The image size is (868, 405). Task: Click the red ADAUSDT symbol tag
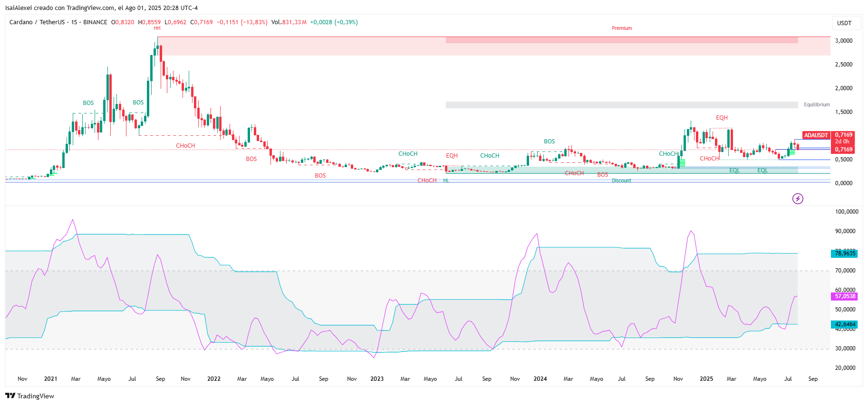point(816,135)
